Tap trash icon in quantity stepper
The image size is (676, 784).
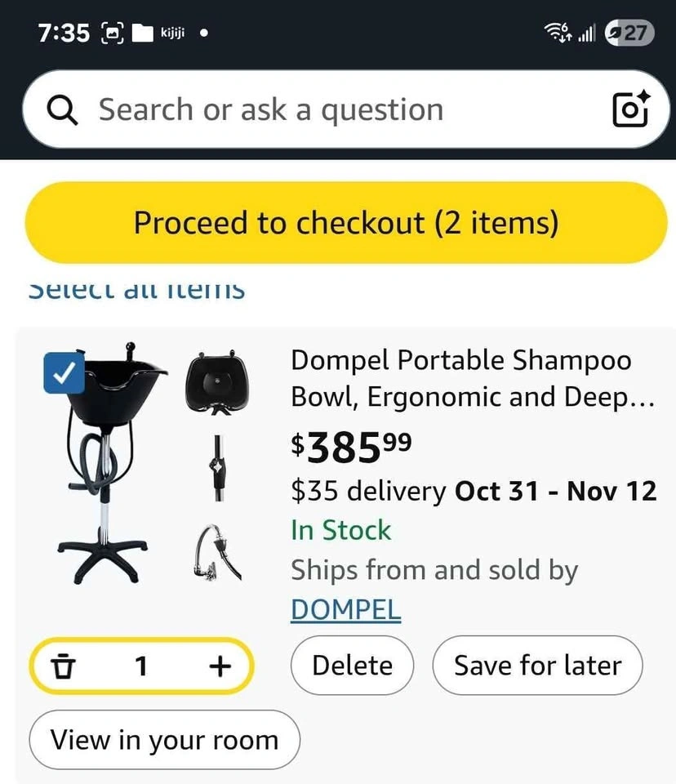click(63, 666)
